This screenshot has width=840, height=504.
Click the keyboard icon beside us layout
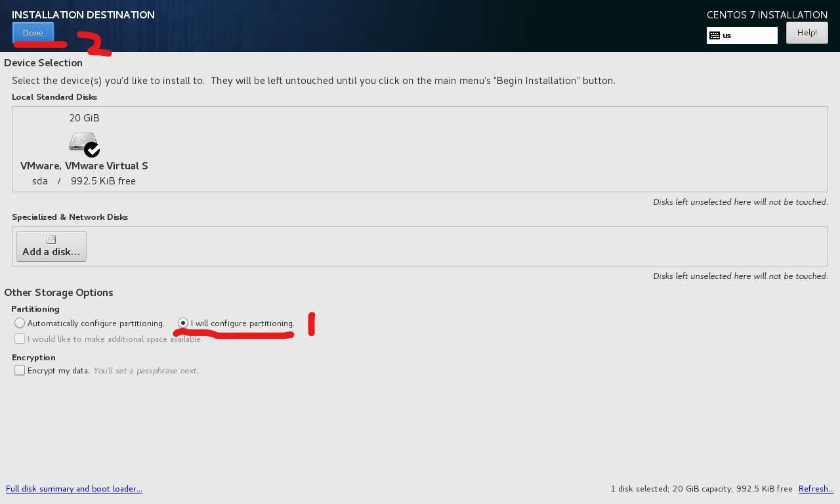pos(715,35)
